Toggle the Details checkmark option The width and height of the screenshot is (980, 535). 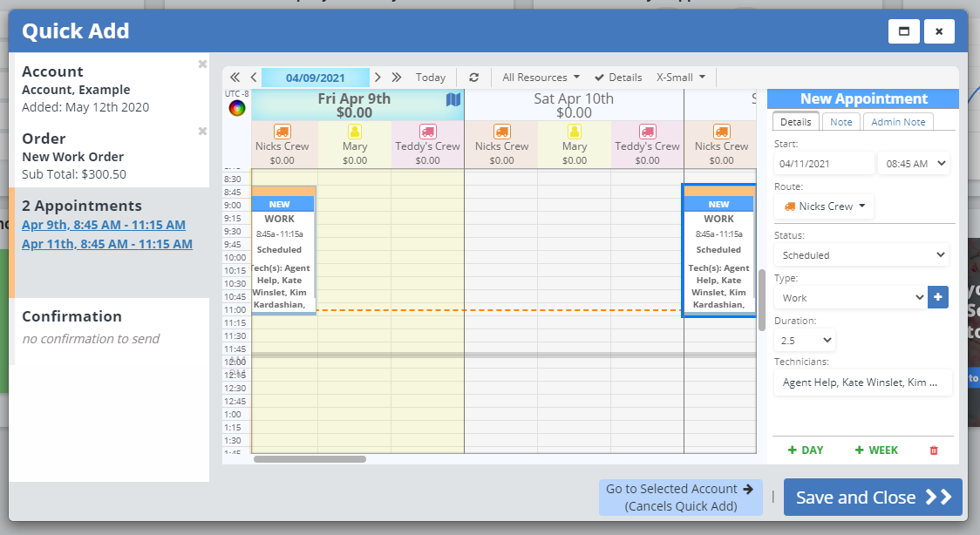click(x=618, y=78)
